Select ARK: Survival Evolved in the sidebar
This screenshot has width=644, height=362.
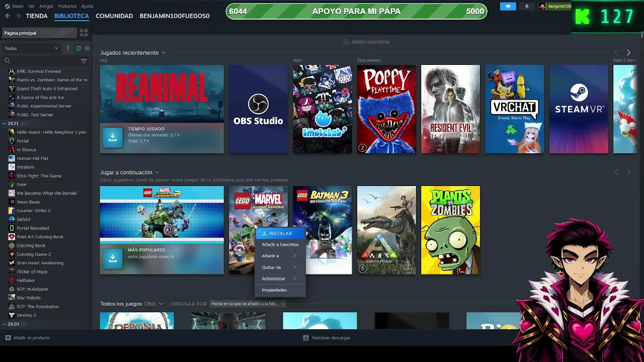[x=39, y=71]
